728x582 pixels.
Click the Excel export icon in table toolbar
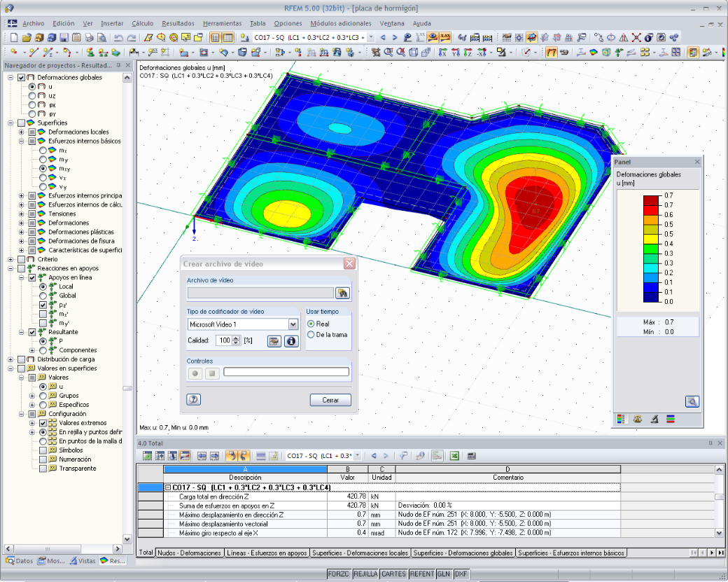pos(454,456)
